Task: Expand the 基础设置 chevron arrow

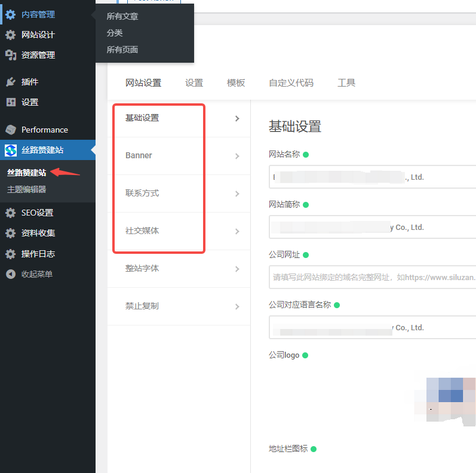Action: pos(237,118)
